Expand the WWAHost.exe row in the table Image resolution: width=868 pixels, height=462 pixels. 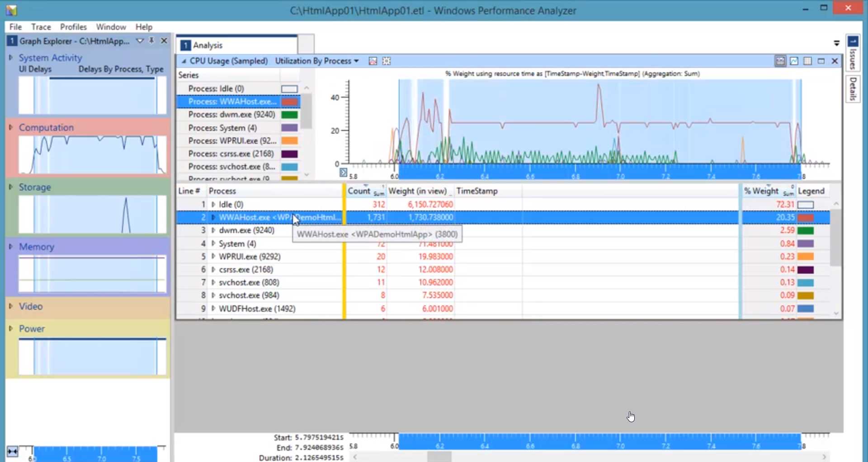(x=213, y=217)
